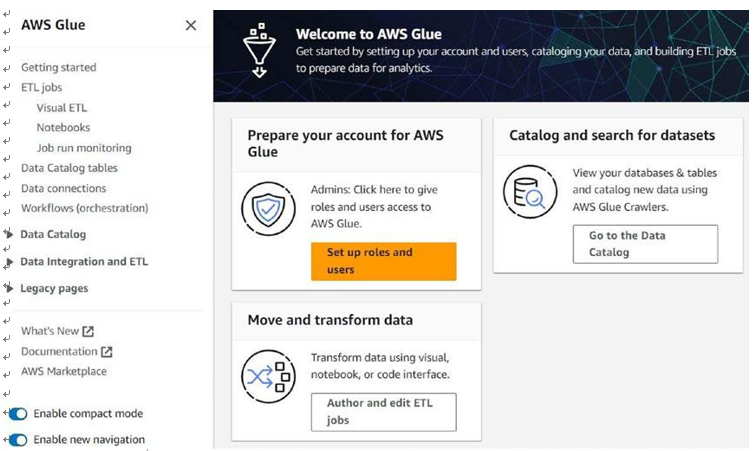Open Workflows (orchestration) navigation item
755x451 pixels.
(85, 208)
